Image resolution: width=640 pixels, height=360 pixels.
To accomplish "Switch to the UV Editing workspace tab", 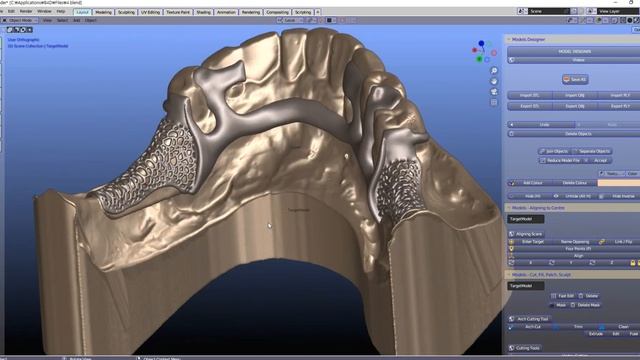I will 150,12.
